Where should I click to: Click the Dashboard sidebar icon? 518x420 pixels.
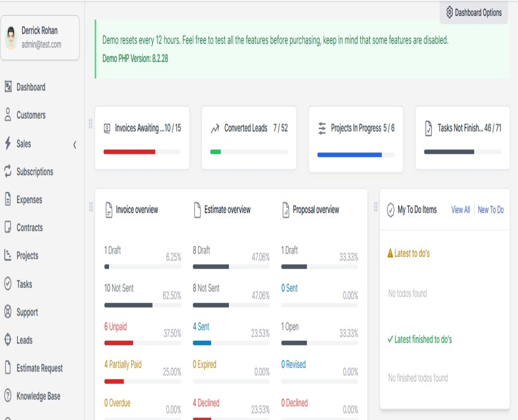8,87
